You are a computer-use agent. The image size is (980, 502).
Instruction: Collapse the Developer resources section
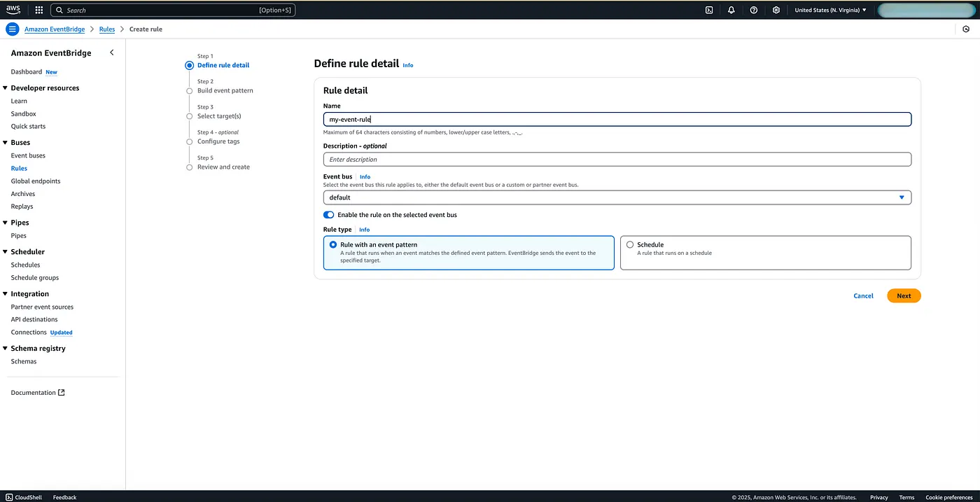click(x=5, y=88)
